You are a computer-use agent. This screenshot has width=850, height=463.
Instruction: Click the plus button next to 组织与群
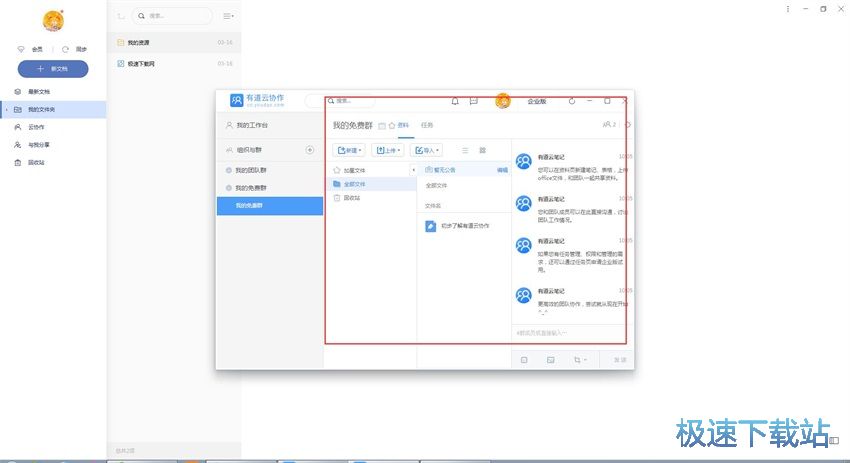click(x=310, y=150)
